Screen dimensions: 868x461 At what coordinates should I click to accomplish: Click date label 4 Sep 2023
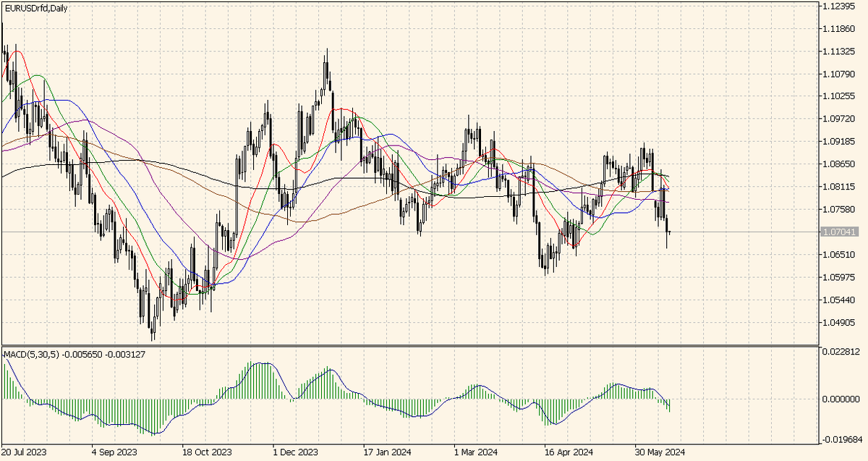[114, 452]
